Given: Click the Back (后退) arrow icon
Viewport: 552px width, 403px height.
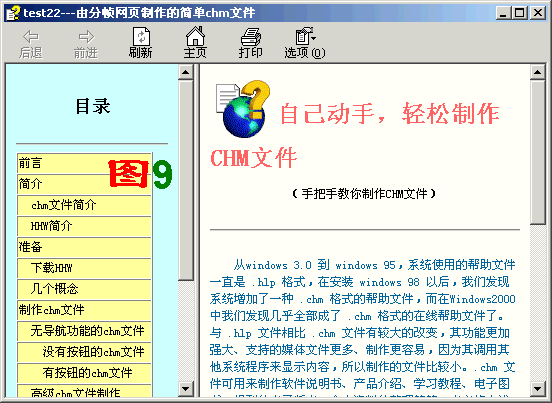Looking at the screenshot, I should click(x=31, y=36).
